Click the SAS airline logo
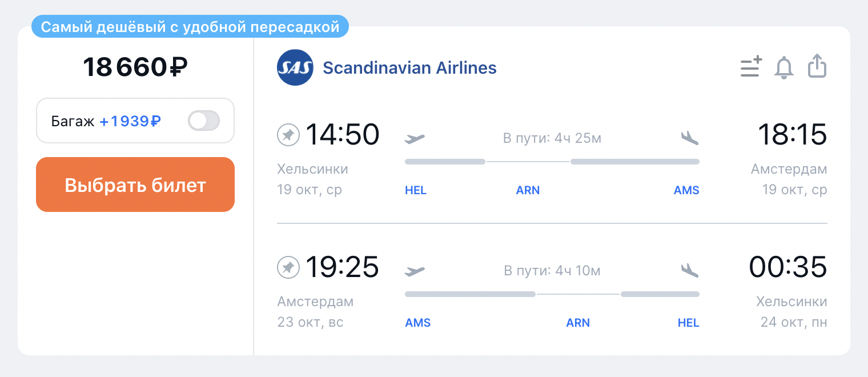 pyautogui.click(x=295, y=68)
